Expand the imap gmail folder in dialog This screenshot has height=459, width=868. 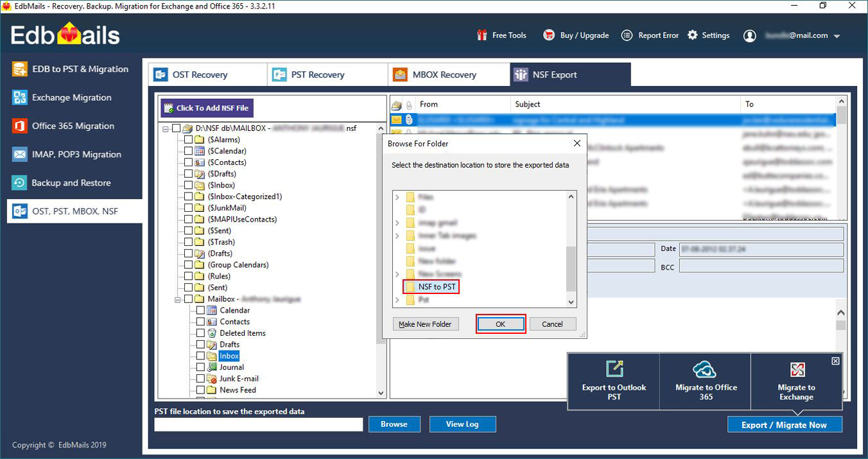tap(397, 223)
